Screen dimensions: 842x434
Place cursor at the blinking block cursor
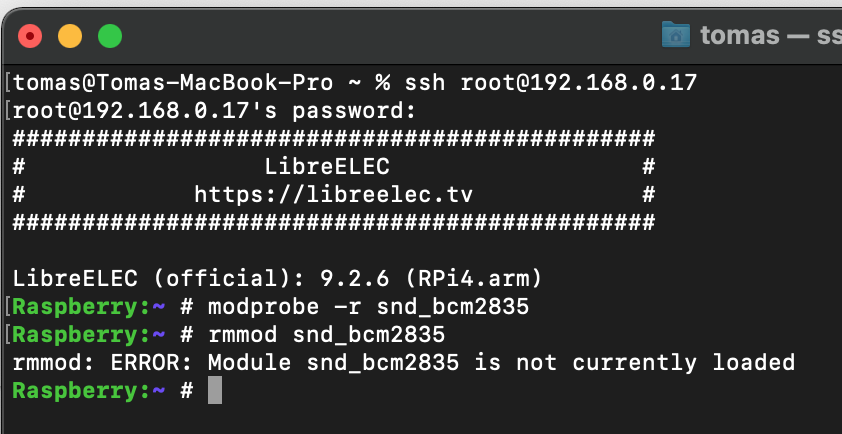[214, 390]
